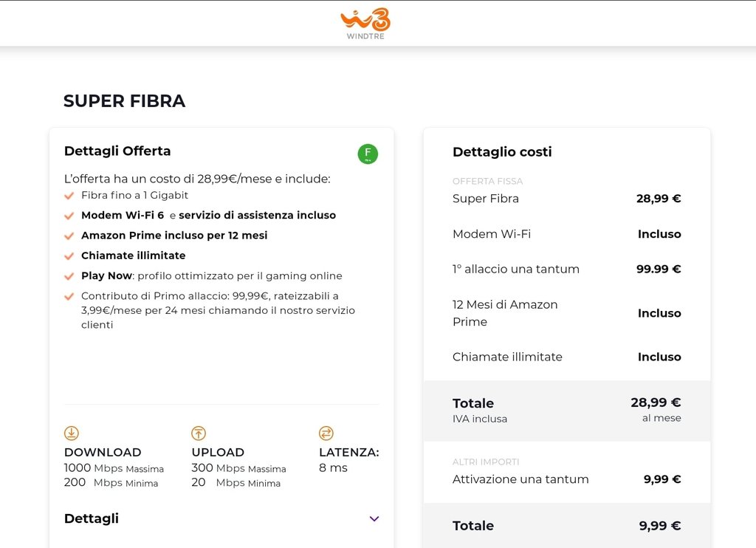
Task: Click the latency swap-arrows icon
Action: click(326, 434)
